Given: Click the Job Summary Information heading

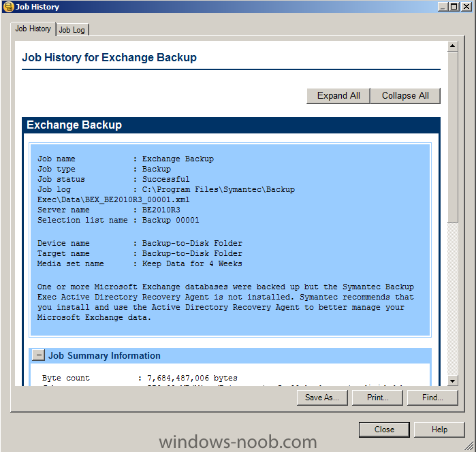Looking at the screenshot, I should click(x=104, y=355).
